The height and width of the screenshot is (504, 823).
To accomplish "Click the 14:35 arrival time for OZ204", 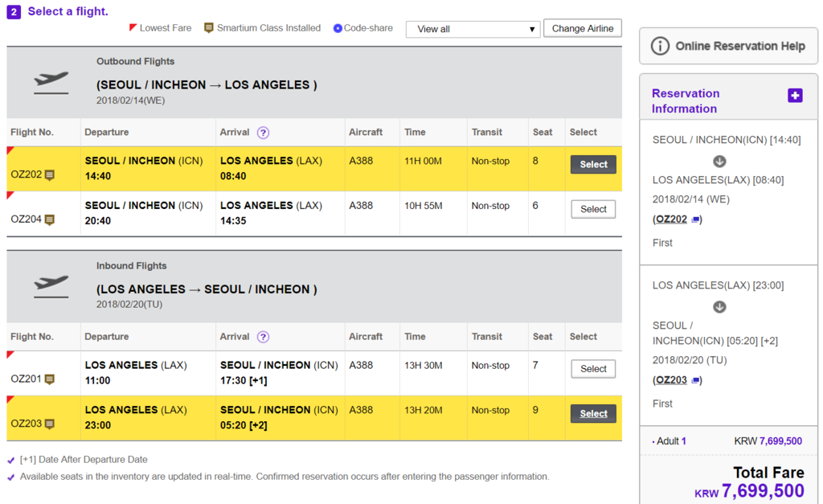I will [233, 221].
